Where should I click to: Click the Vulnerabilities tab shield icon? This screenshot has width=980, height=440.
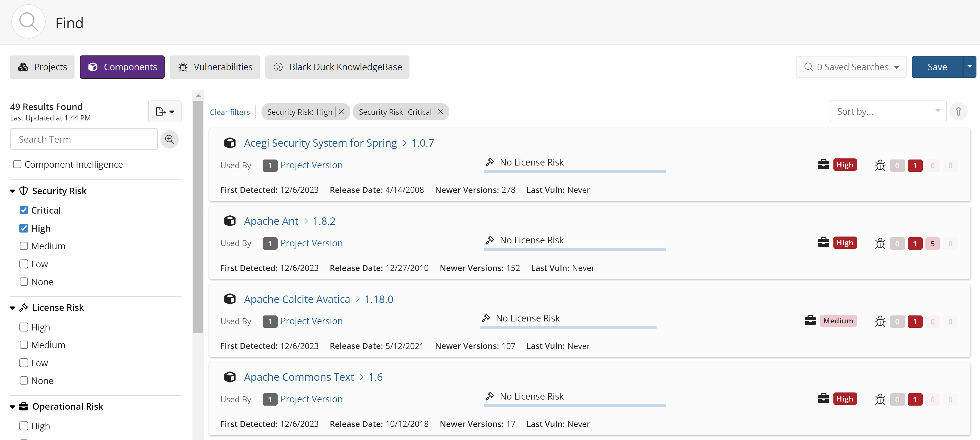[x=183, y=66]
